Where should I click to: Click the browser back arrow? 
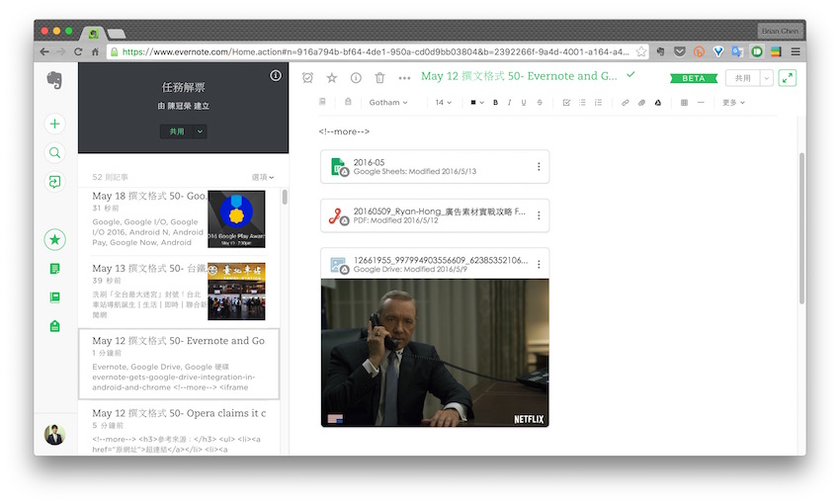click(44, 52)
